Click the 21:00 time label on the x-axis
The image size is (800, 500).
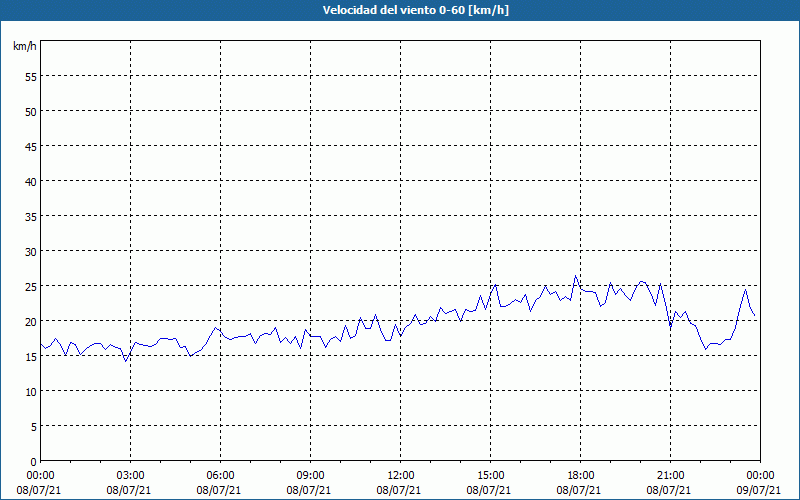point(670,475)
